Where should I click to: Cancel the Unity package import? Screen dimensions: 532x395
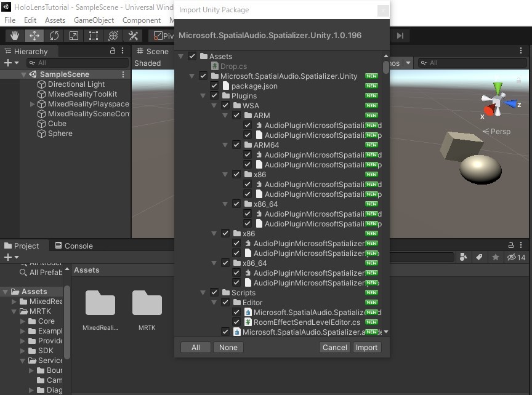click(335, 347)
